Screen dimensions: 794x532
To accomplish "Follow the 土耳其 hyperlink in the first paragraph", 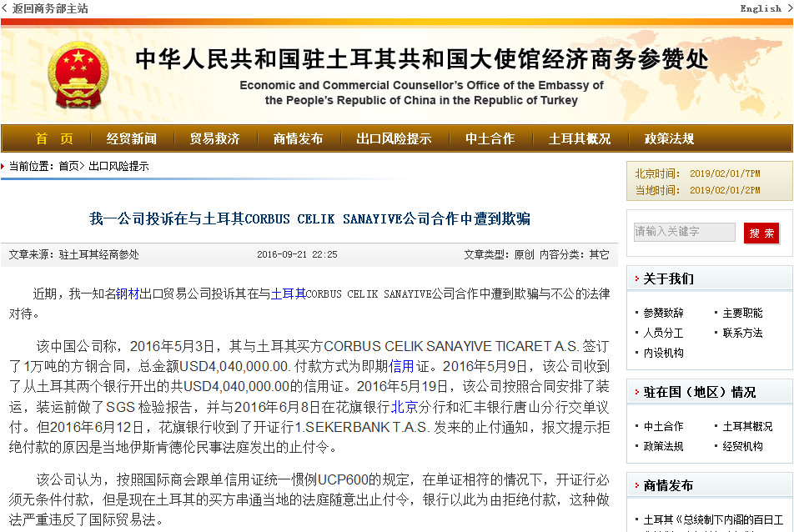I will pyautogui.click(x=289, y=294).
